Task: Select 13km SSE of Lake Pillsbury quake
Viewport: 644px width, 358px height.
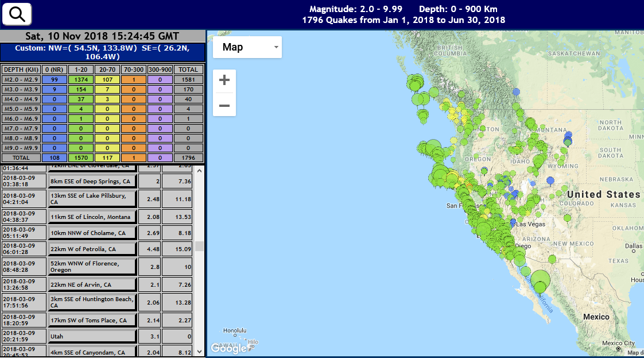Action: (x=92, y=199)
